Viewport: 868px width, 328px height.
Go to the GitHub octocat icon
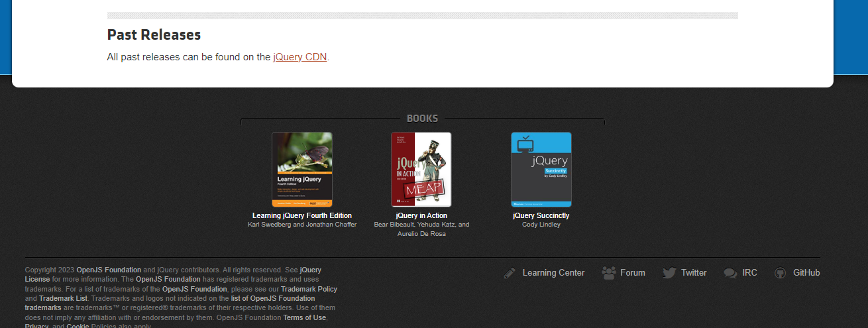[x=781, y=273]
